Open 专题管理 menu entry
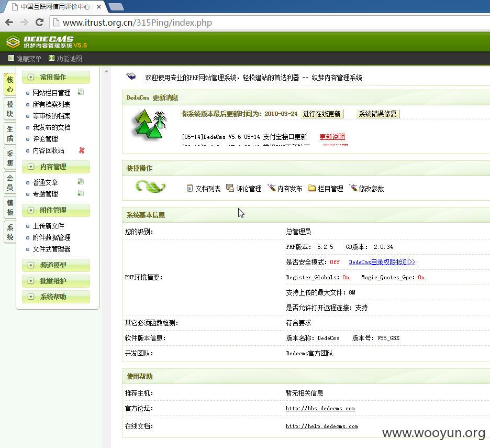 pyautogui.click(x=46, y=194)
